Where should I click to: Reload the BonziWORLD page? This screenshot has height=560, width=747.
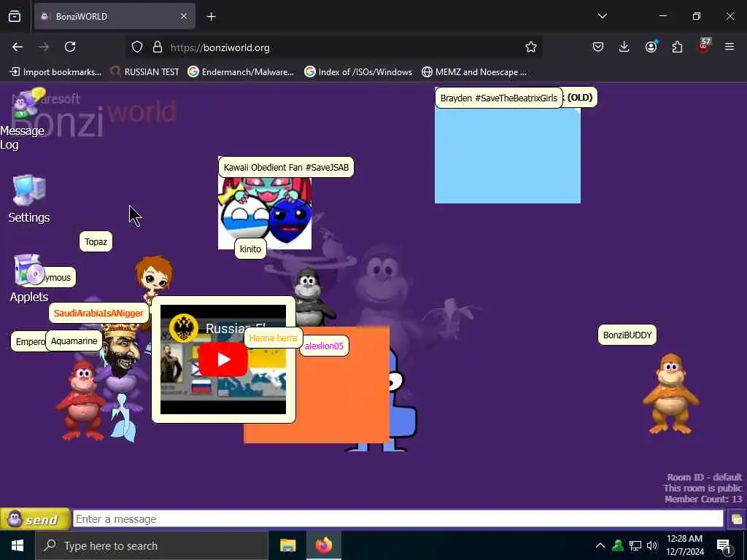coord(70,47)
